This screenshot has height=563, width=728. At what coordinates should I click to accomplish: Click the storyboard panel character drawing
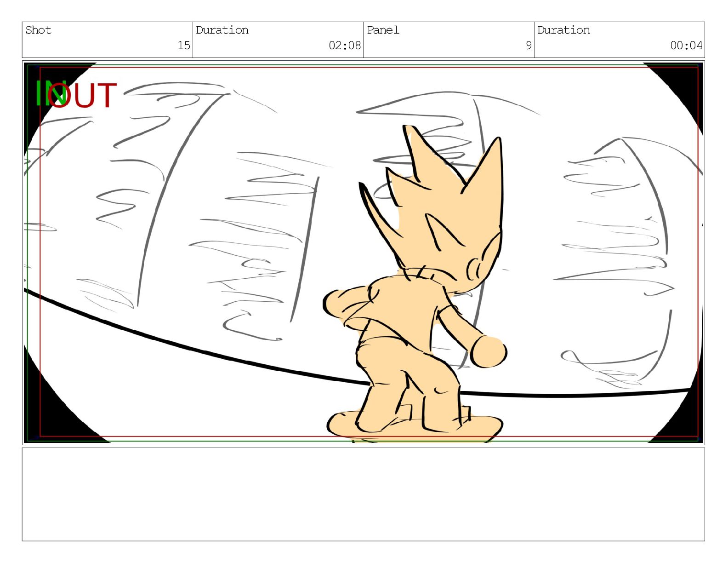pos(416,283)
